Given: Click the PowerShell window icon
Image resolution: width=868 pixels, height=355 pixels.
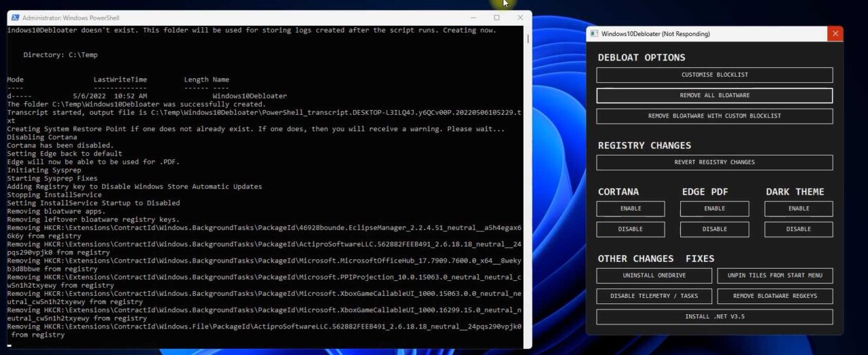Looking at the screenshot, I should pos(15,18).
